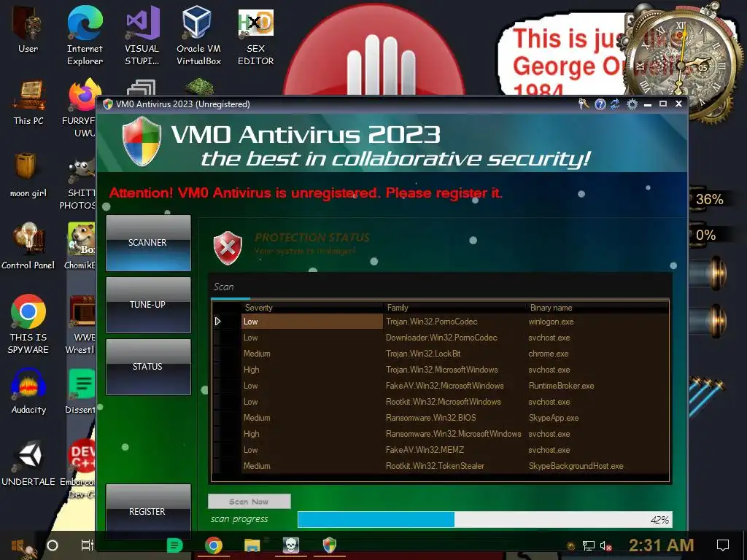Open the SCANNER section
Viewport: 747px width, 560px height.
[148, 243]
